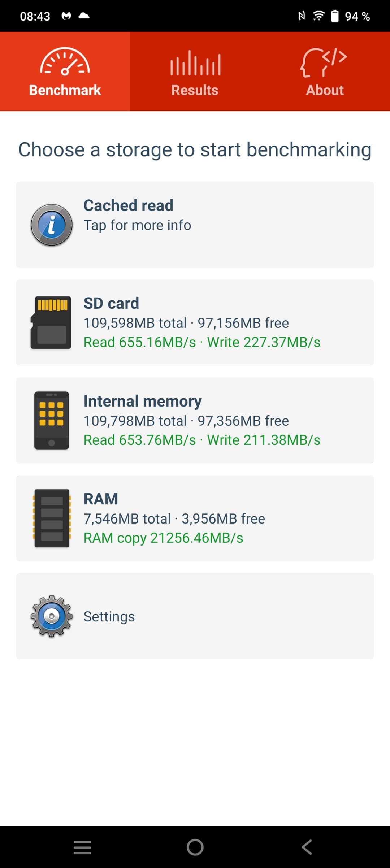Tap the phone Internal memory icon
390x868 pixels.
52,420
